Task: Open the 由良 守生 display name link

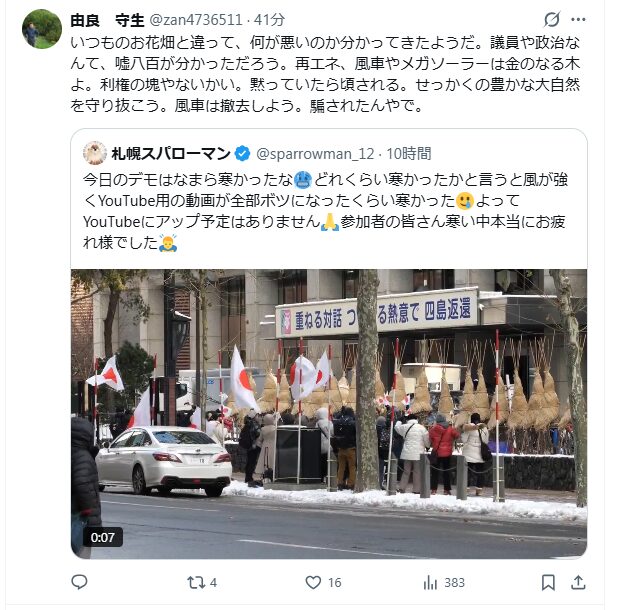Action: pyautogui.click(x=107, y=20)
